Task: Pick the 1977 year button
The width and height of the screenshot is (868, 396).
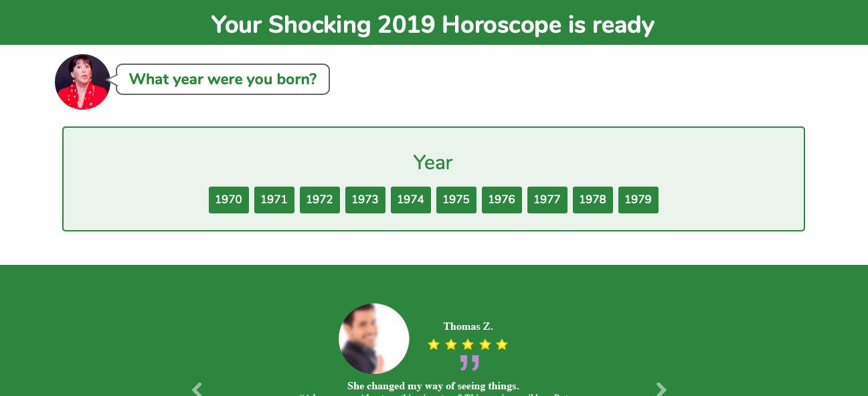Action: (547, 200)
